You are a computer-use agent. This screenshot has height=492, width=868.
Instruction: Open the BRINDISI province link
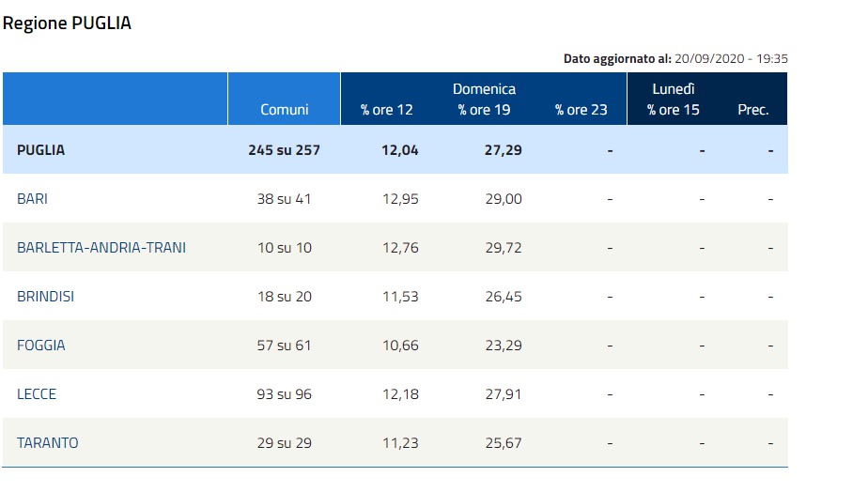[x=45, y=297]
